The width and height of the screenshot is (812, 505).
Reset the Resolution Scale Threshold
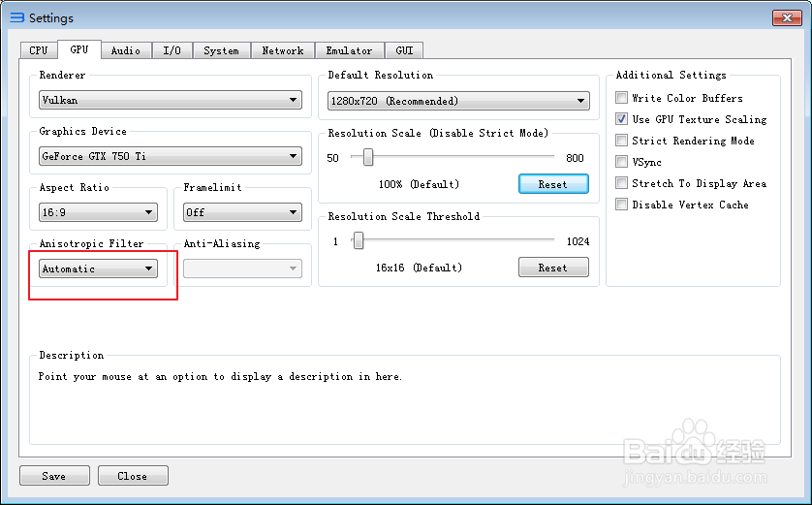point(553,268)
